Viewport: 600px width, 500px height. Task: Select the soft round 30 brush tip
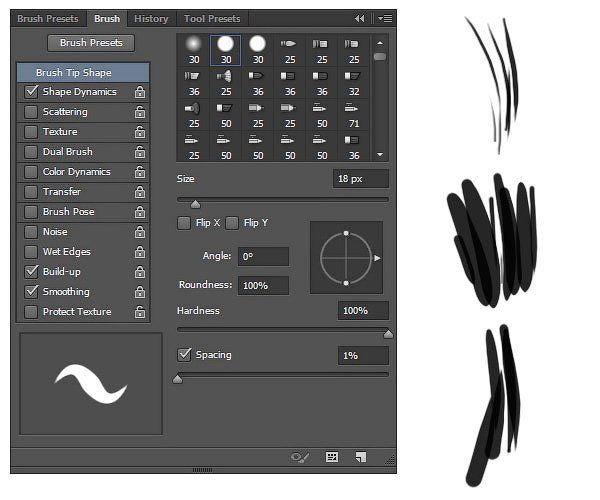[194, 50]
